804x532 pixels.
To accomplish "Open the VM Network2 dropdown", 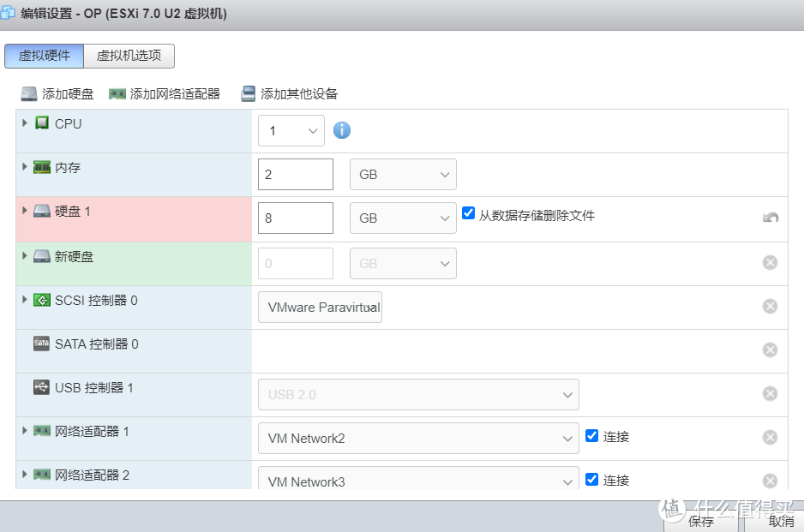I will [x=418, y=438].
